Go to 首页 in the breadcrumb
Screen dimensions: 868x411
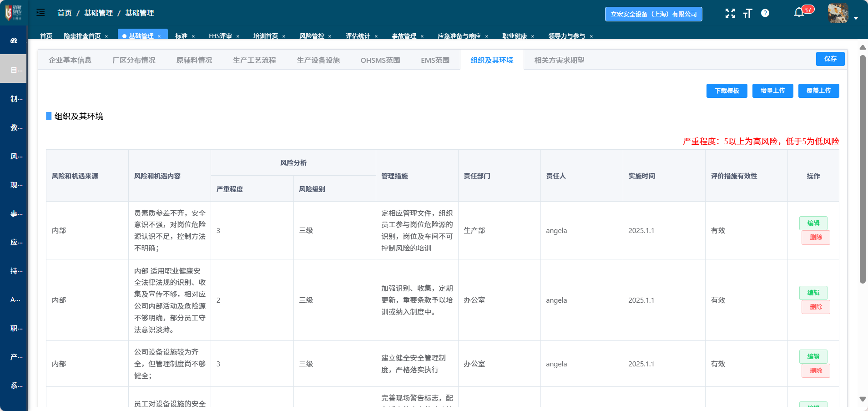[65, 13]
